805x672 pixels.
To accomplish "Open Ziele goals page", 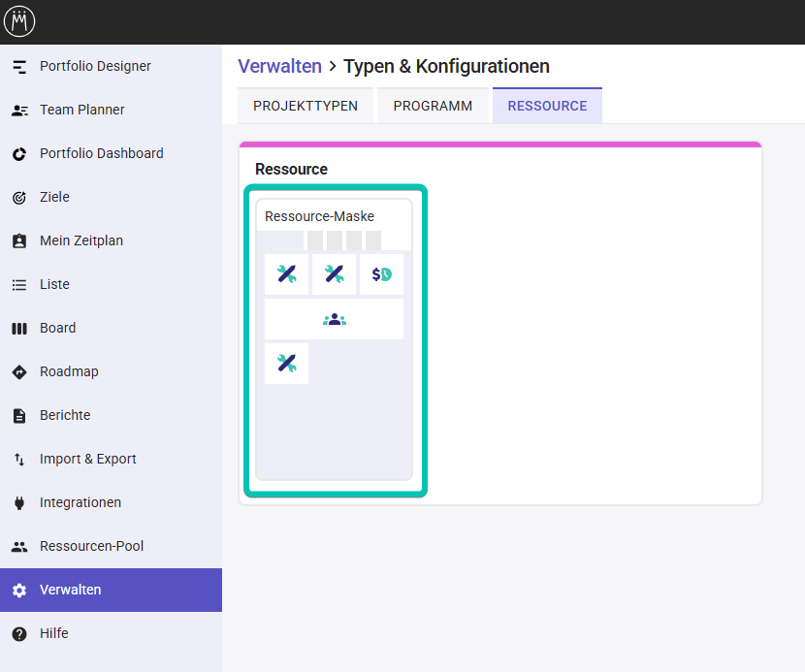I will (111, 197).
